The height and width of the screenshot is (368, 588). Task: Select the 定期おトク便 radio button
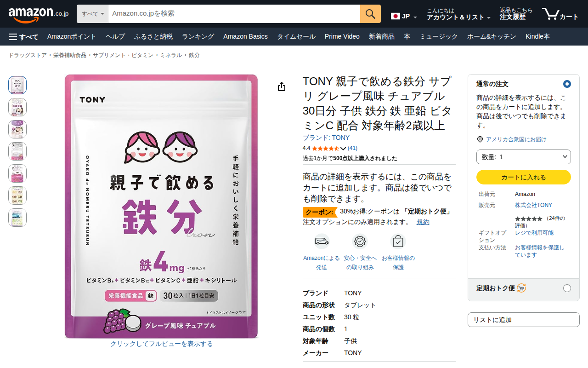coord(567,288)
